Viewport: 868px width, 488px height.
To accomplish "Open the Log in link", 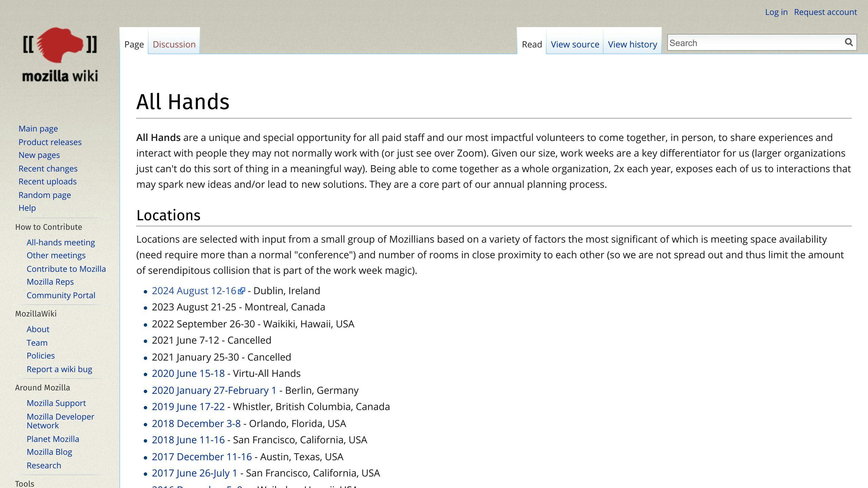I will [x=776, y=12].
